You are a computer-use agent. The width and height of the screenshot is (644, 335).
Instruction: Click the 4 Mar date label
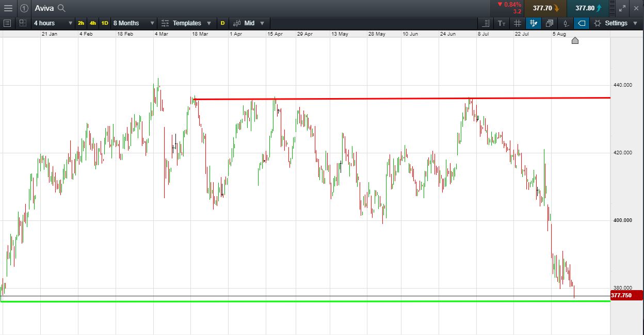pos(161,34)
